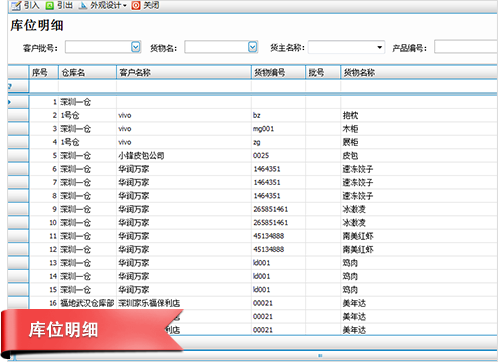
Task: Open the 货主名称 combo box arrow
Action: point(379,47)
